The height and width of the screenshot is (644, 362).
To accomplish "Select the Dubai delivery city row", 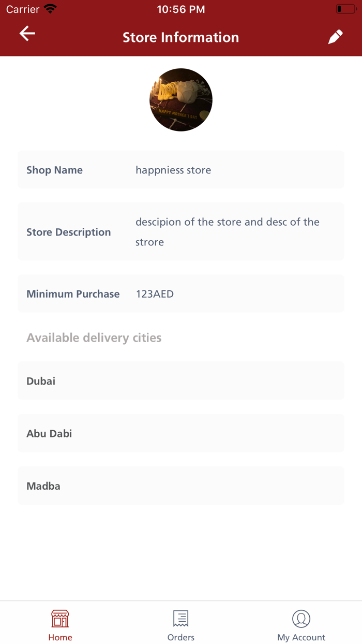I will point(181,381).
